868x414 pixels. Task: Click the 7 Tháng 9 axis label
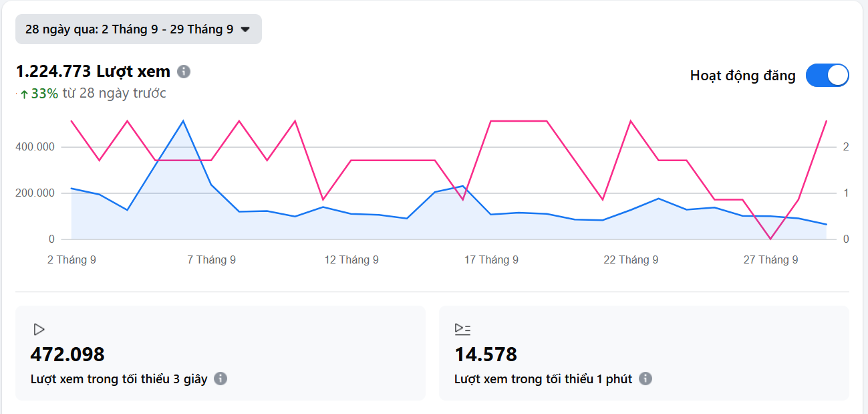211,260
